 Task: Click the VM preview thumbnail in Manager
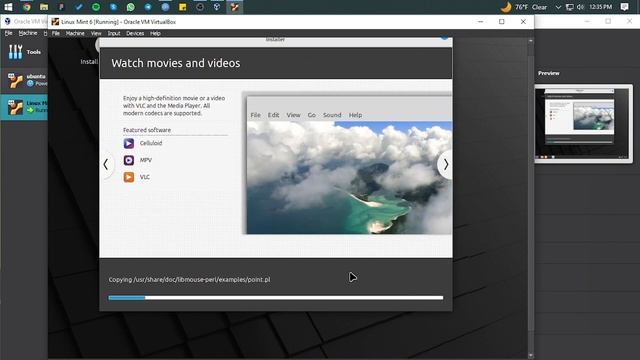coord(584,124)
